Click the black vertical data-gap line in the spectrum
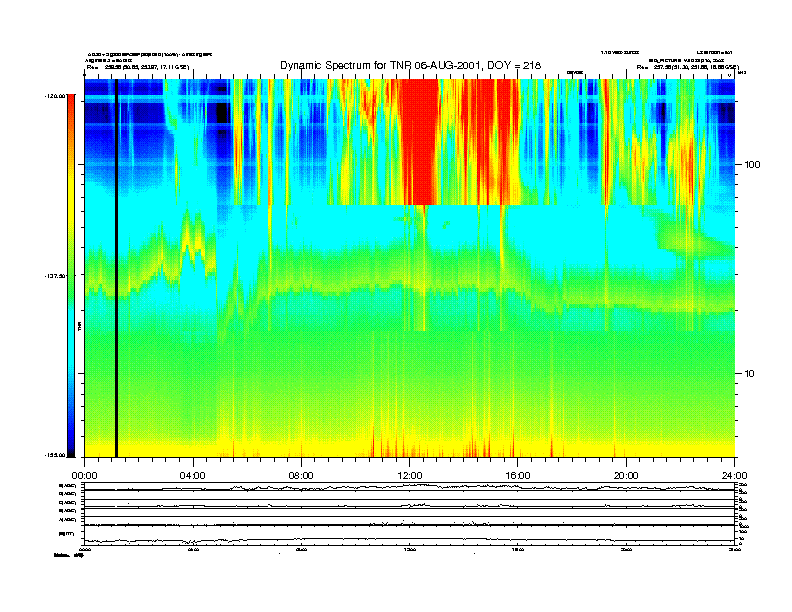Image resolution: width=792 pixels, height=612 pixels. click(116, 268)
